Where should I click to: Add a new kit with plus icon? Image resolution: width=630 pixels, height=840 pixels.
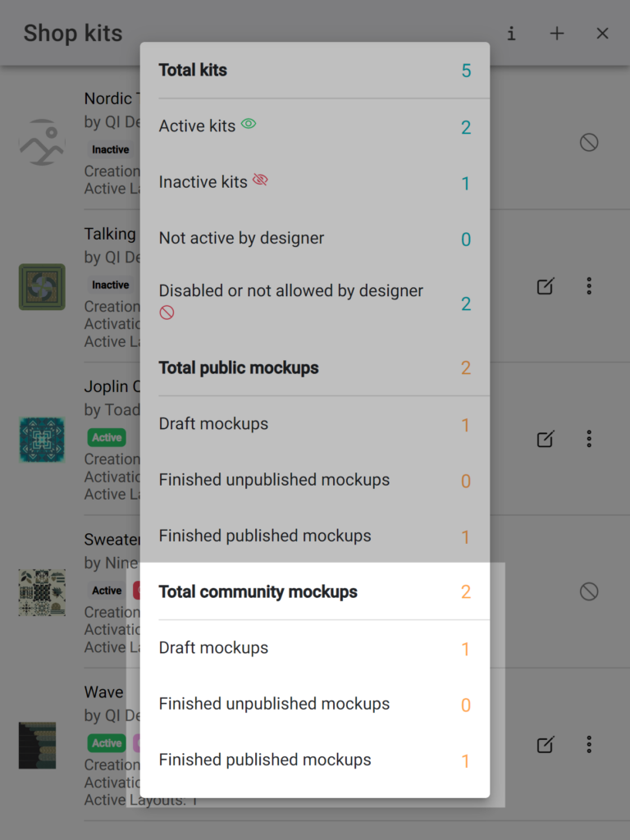tap(557, 34)
